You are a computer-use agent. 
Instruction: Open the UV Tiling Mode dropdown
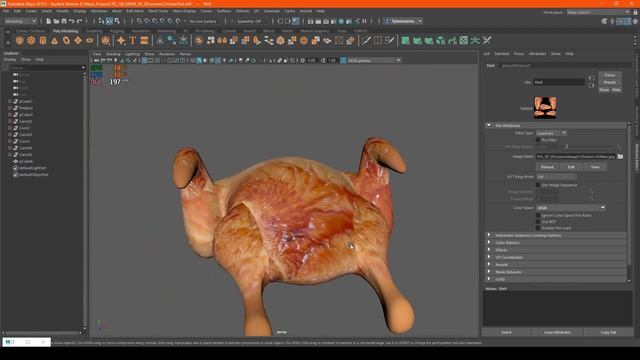coord(556,177)
